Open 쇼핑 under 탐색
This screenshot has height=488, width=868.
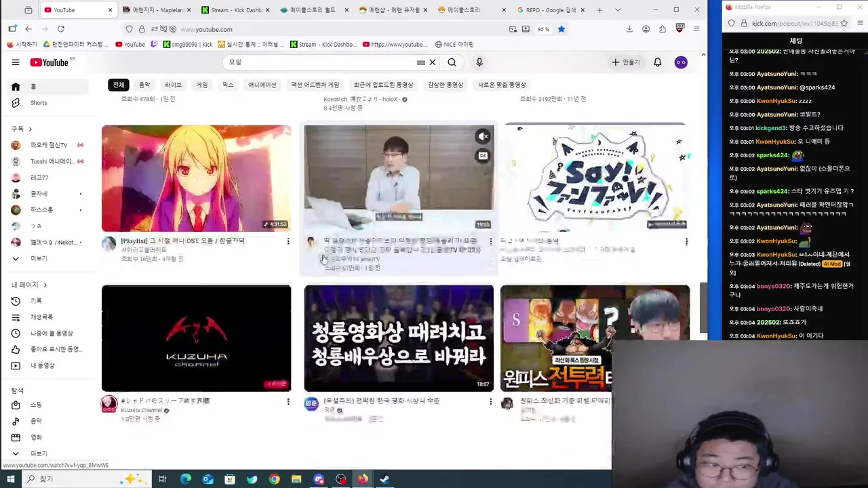click(47, 405)
